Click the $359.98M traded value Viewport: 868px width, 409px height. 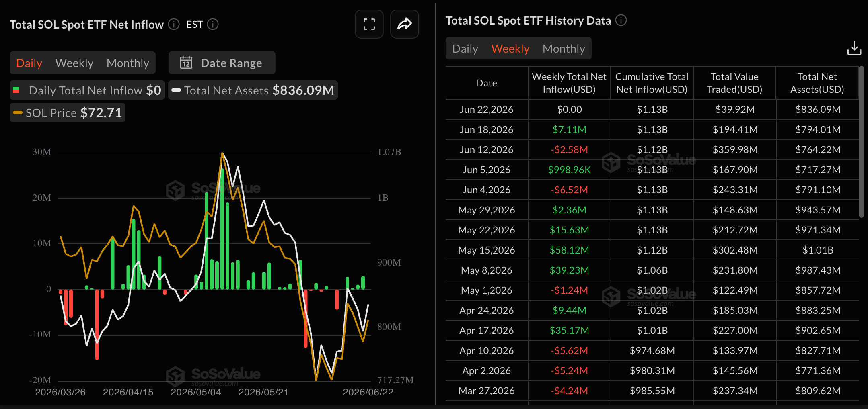click(x=735, y=150)
